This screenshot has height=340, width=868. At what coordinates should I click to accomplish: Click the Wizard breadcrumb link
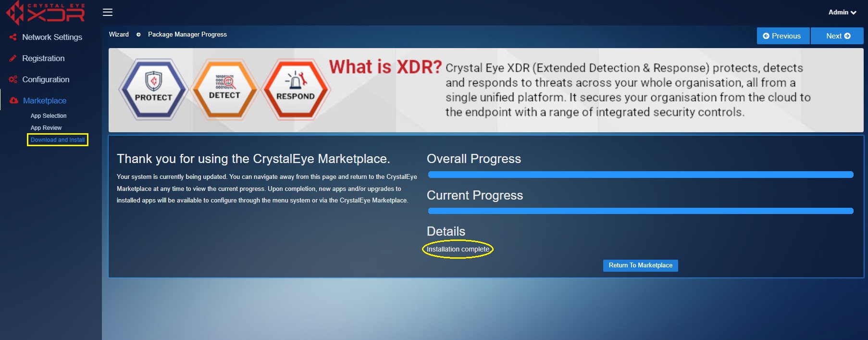coord(119,35)
